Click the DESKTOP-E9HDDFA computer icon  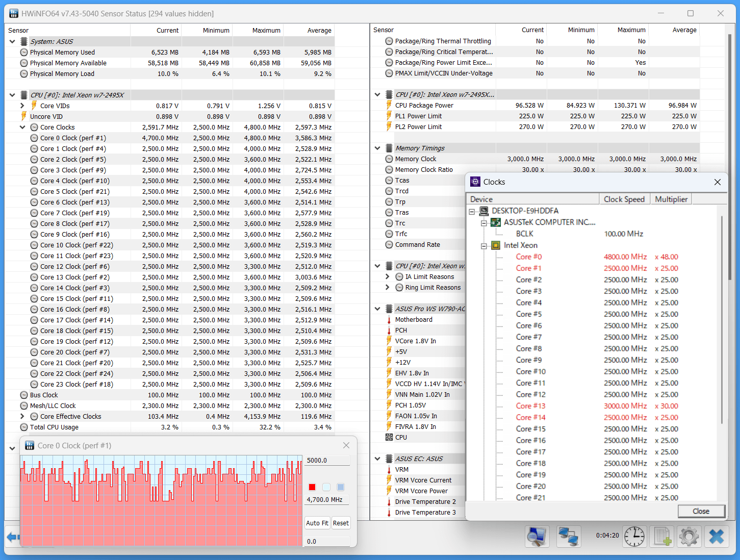pos(484,211)
